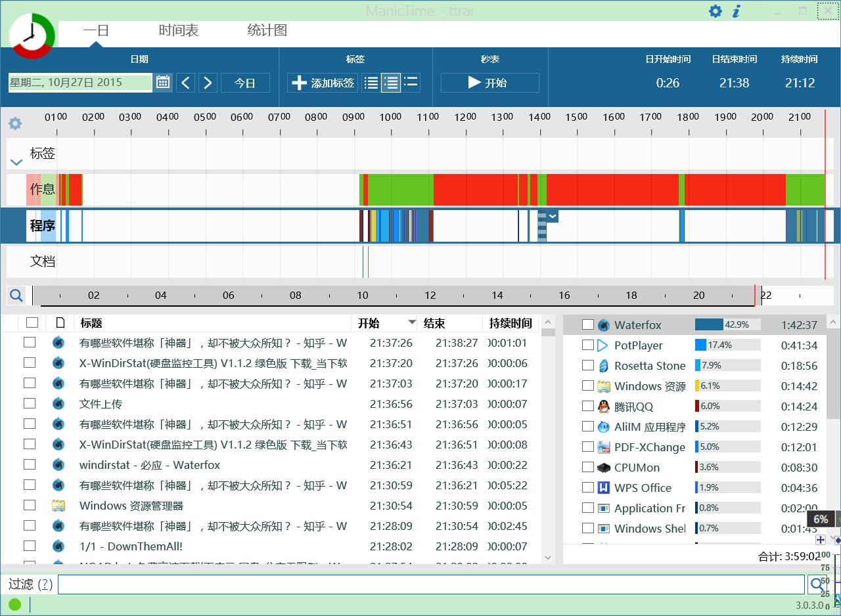This screenshot has height=616, width=841.
Task: Collapse the 标签 timeline chevron
Action: [16, 162]
